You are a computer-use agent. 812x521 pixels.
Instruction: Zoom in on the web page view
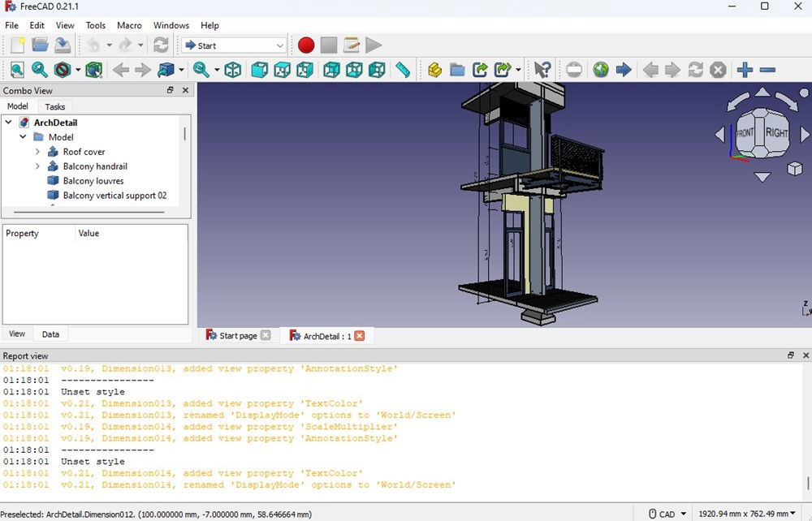tap(745, 70)
